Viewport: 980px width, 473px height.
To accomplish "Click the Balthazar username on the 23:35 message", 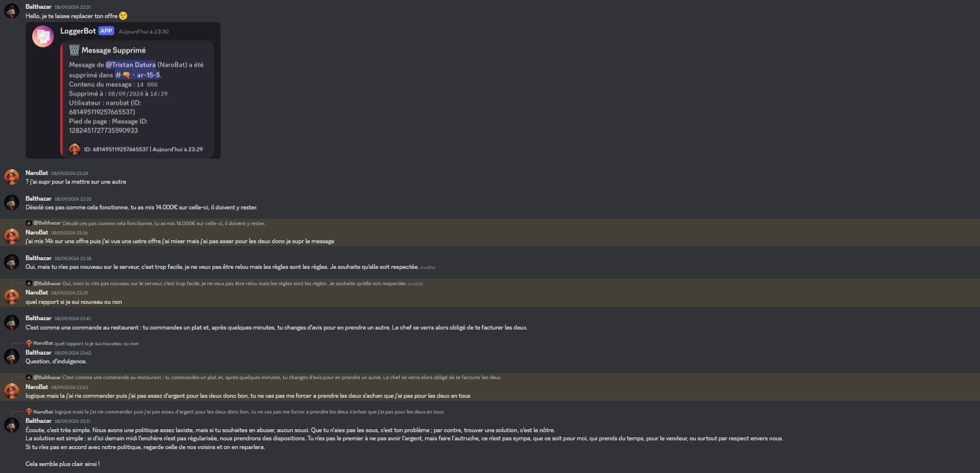I will point(38,198).
